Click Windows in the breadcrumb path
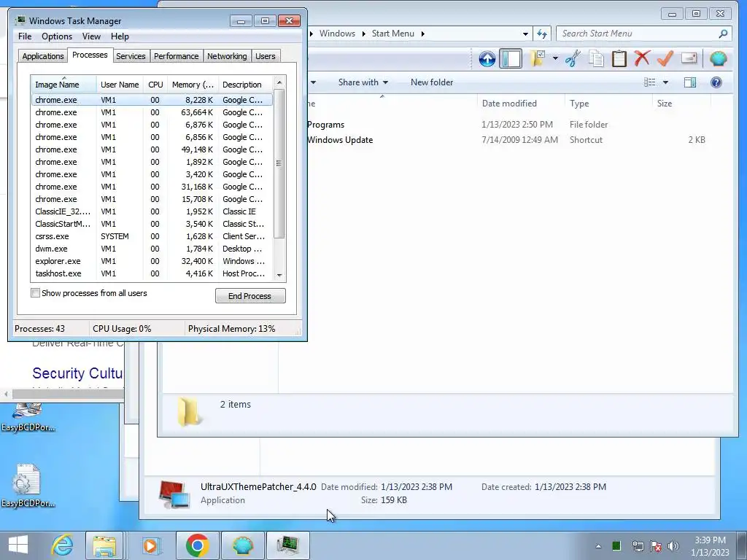747x560 pixels. point(337,34)
